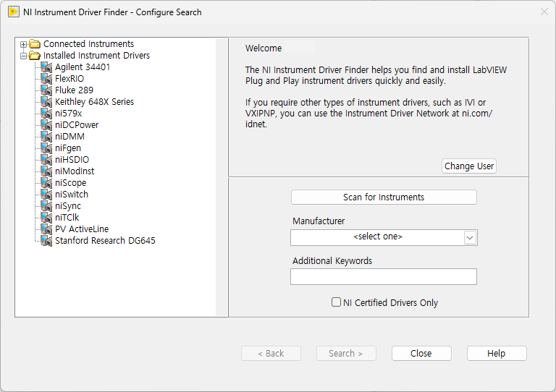Image resolution: width=556 pixels, height=392 pixels.
Task: Click the Fluke 289 driver icon
Action: coord(46,90)
